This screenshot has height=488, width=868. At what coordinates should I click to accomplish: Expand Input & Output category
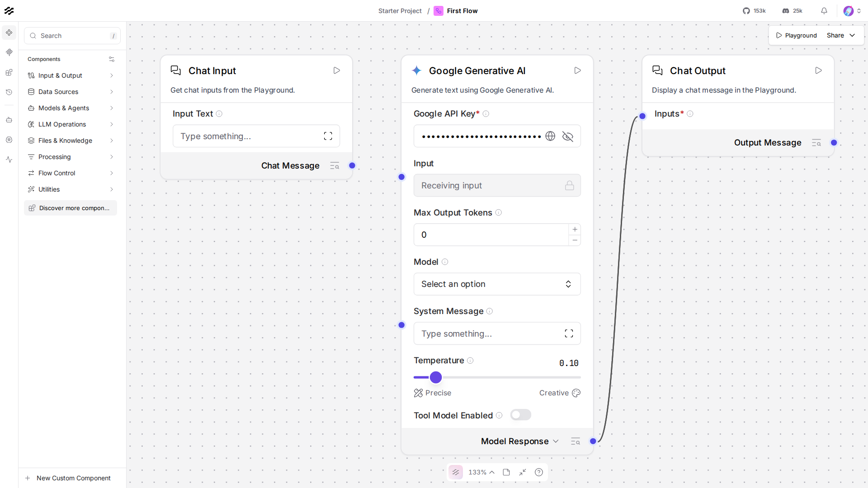(x=71, y=75)
